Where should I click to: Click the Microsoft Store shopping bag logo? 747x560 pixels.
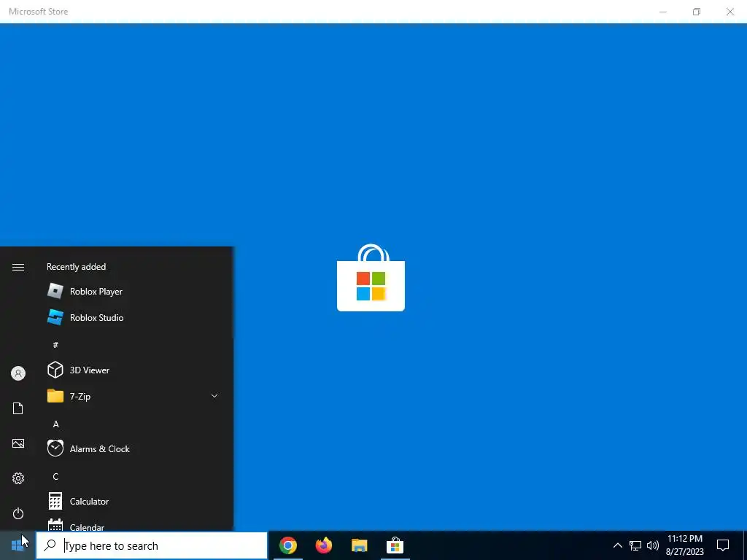tap(371, 278)
